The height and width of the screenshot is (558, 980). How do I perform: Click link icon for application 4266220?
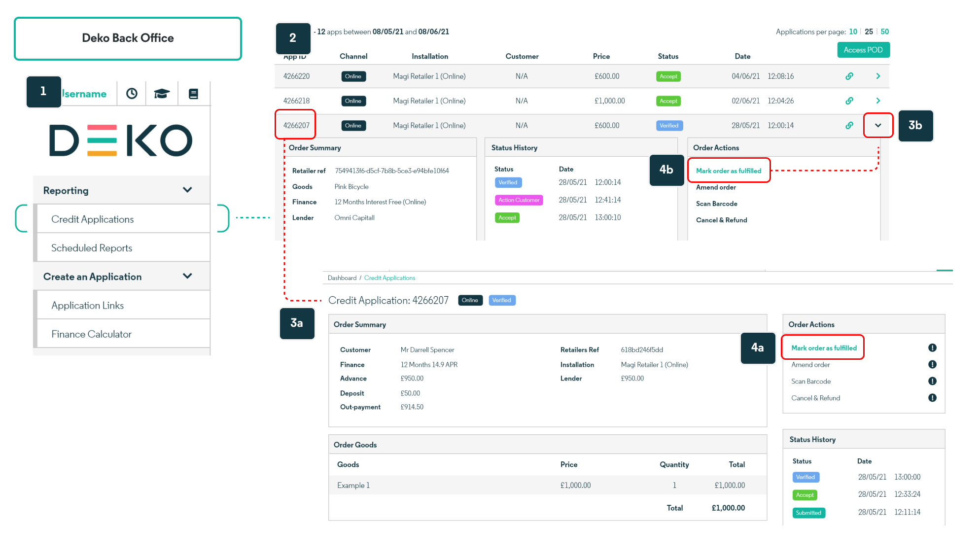(x=849, y=76)
